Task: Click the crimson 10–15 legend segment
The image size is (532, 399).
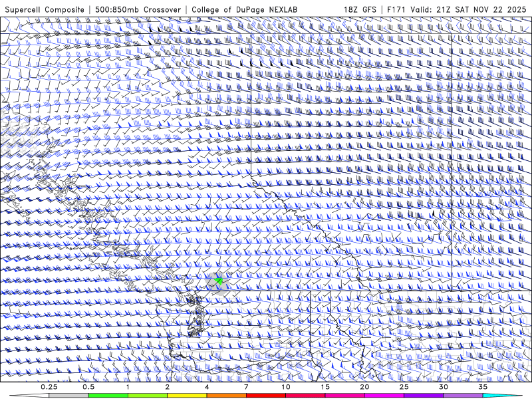Action: 305,395
